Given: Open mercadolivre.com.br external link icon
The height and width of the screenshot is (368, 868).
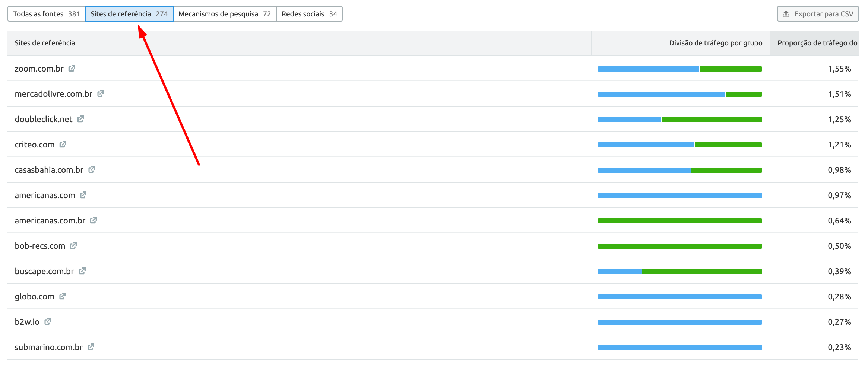Looking at the screenshot, I should (x=101, y=93).
